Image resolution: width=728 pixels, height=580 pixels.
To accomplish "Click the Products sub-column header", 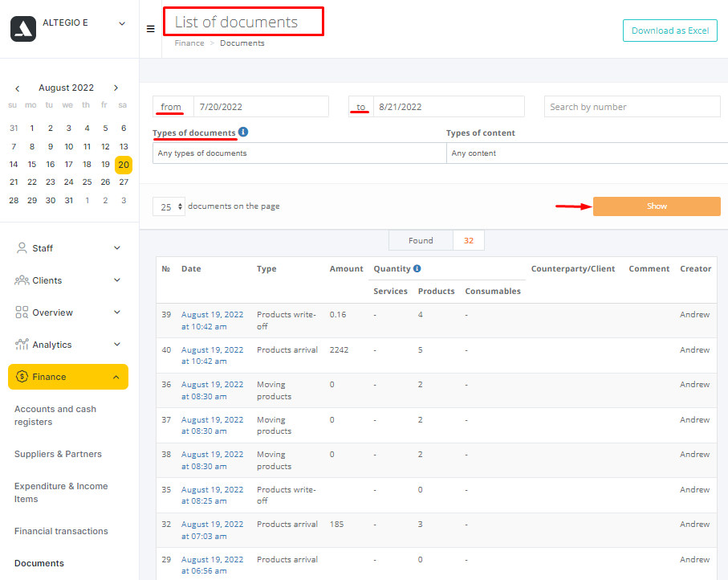I will [x=436, y=292].
